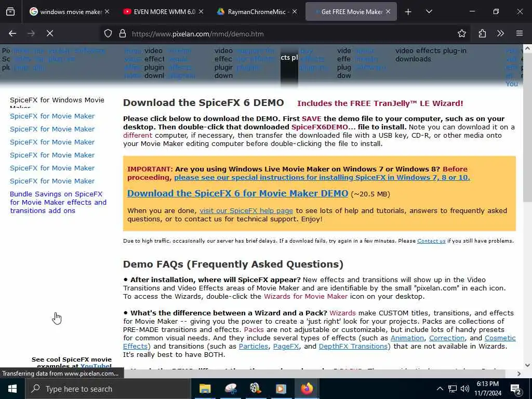Close the RaymanChromeMisc tab
The height and width of the screenshot is (399, 532).
295,11
